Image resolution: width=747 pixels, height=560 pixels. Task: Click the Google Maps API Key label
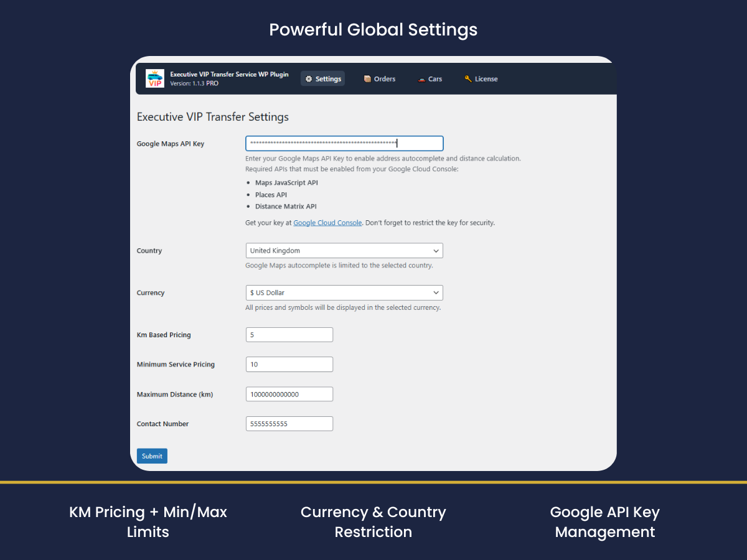[171, 144]
